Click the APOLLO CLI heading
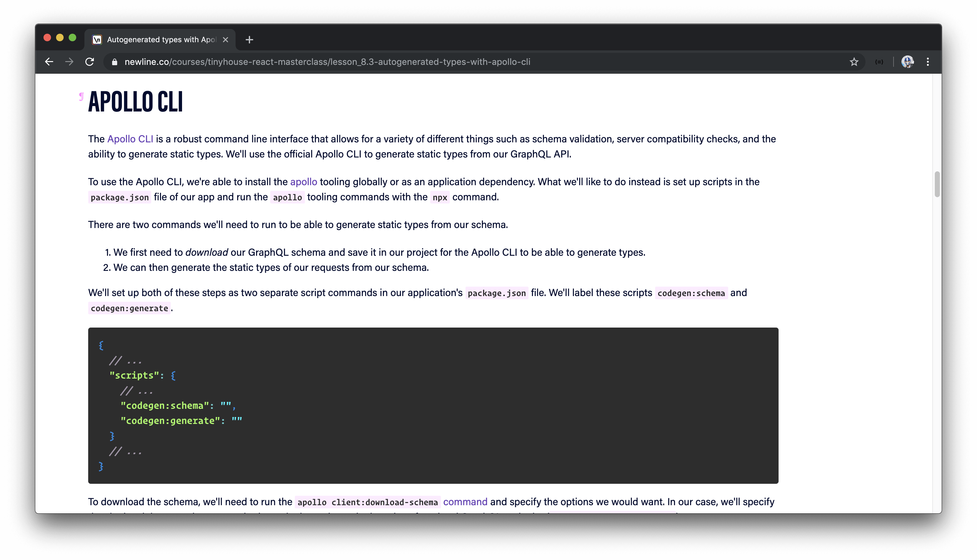 pos(135,101)
